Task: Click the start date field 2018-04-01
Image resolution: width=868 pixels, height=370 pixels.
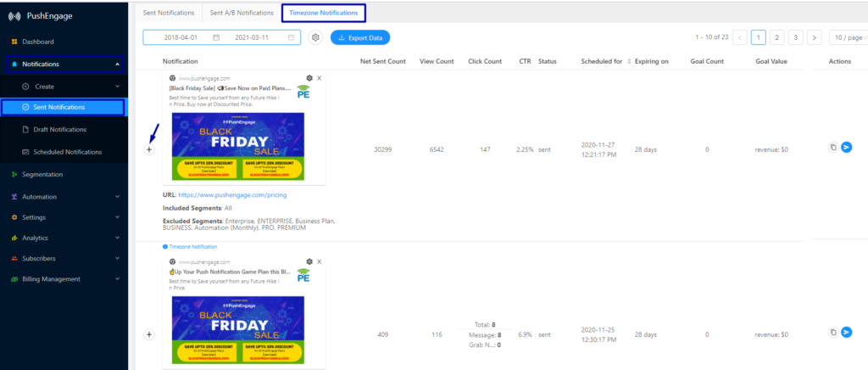Action: point(181,37)
